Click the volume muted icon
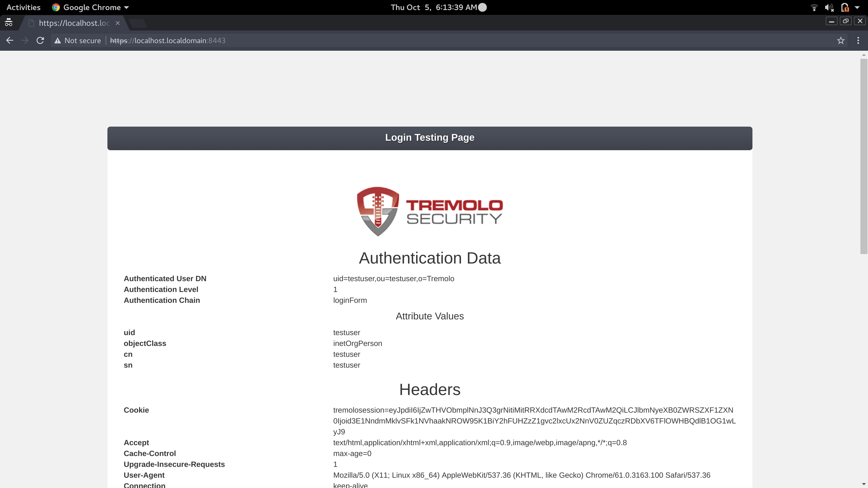868x488 pixels. pos(829,7)
